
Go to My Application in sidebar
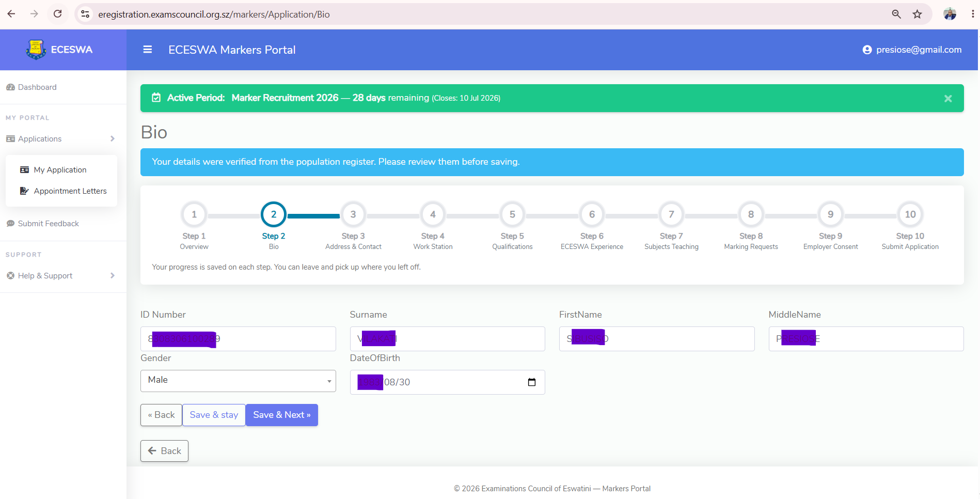[x=61, y=169]
